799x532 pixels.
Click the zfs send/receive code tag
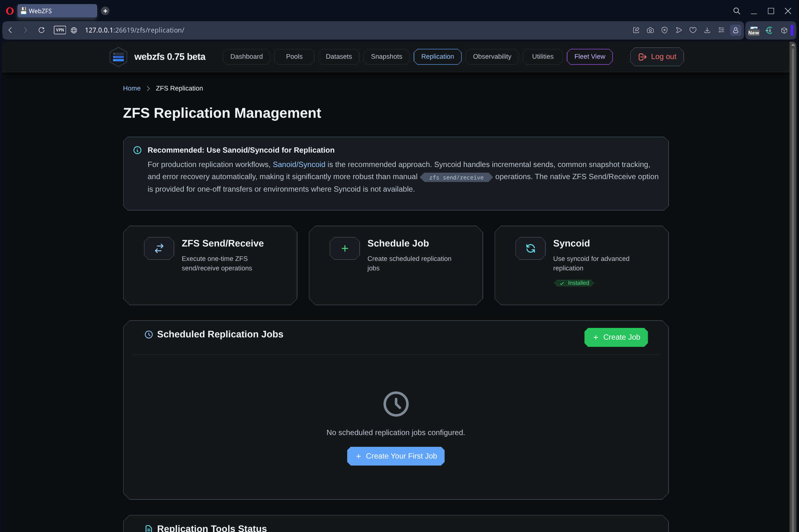(x=456, y=177)
